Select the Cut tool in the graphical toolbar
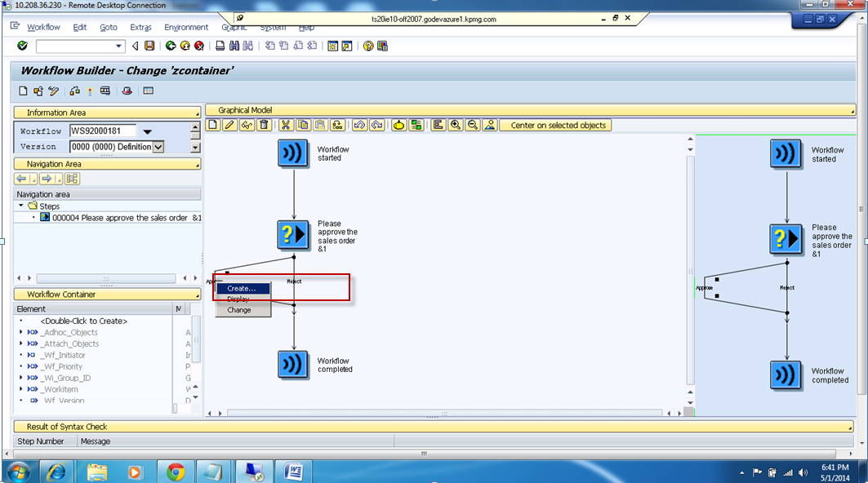The height and width of the screenshot is (483, 868). (286, 124)
